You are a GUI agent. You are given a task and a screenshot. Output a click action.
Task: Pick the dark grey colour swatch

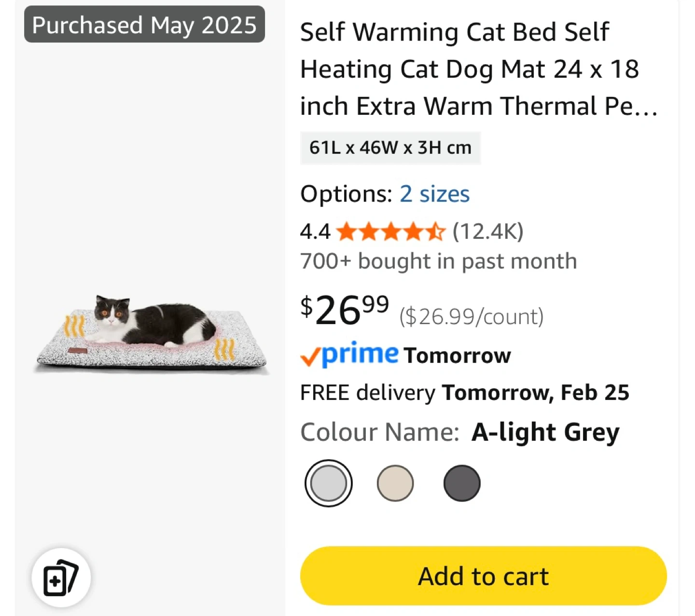(462, 483)
